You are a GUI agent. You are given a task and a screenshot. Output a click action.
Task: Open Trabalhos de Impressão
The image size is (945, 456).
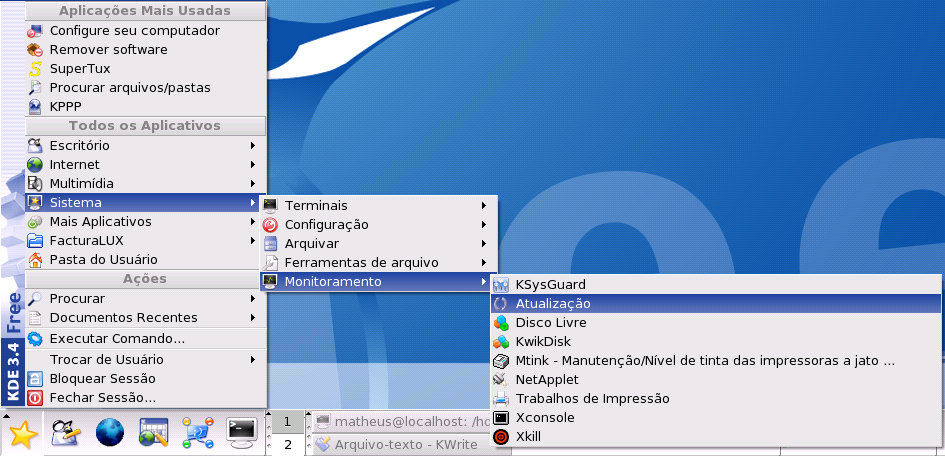tap(716, 398)
